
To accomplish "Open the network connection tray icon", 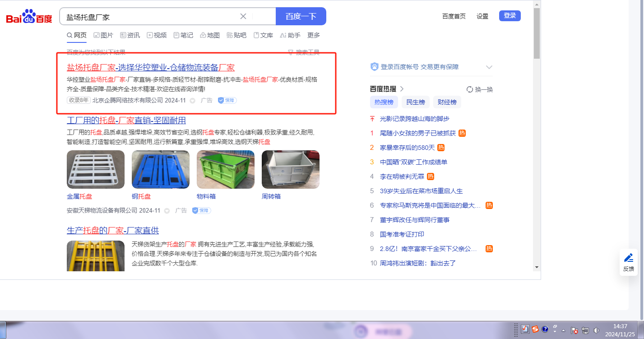I will (x=585, y=330).
